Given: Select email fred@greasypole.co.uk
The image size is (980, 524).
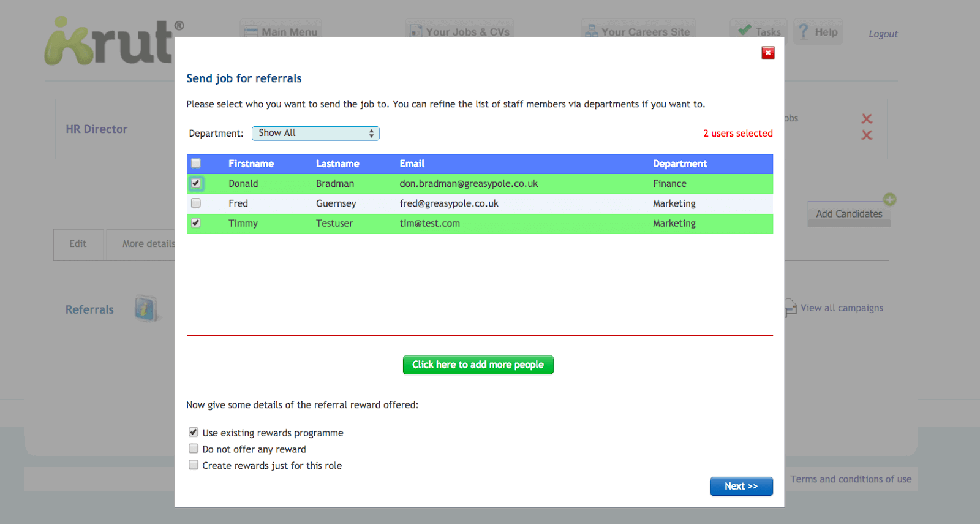Looking at the screenshot, I should 449,203.
